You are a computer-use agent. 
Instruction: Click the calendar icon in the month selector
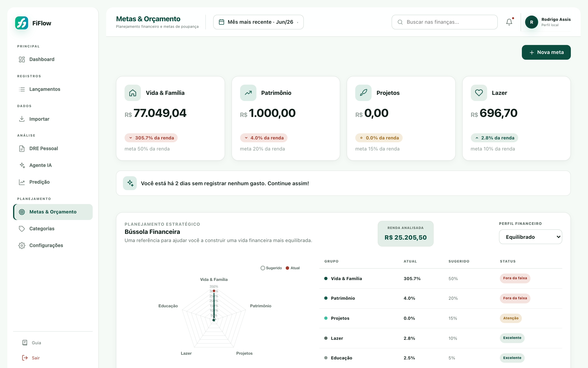[221, 22]
